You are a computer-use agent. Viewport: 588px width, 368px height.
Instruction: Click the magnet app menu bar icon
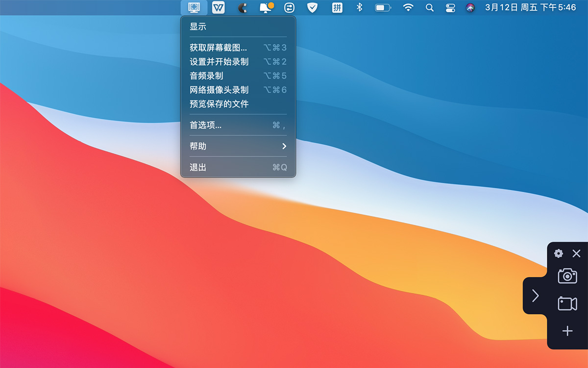click(x=242, y=8)
